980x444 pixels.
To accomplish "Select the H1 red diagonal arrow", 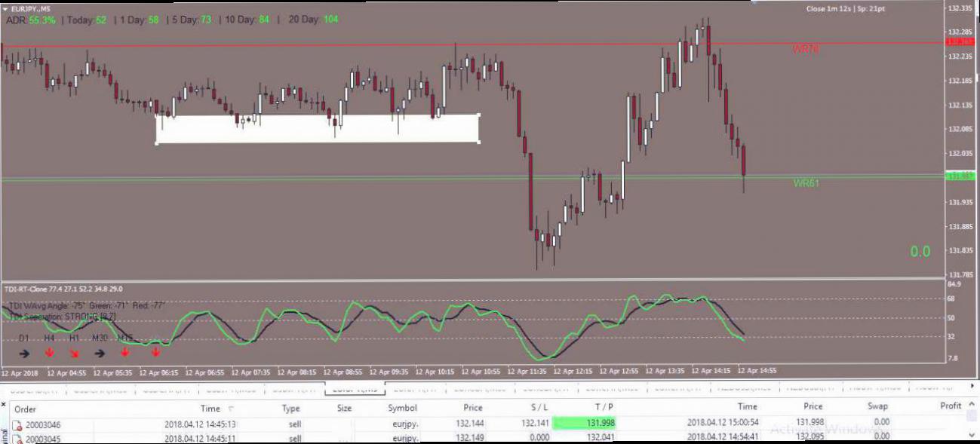I will tap(74, 352).
